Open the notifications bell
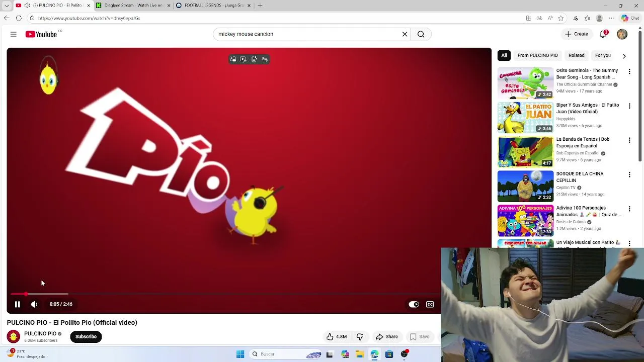 pos(603,34)
